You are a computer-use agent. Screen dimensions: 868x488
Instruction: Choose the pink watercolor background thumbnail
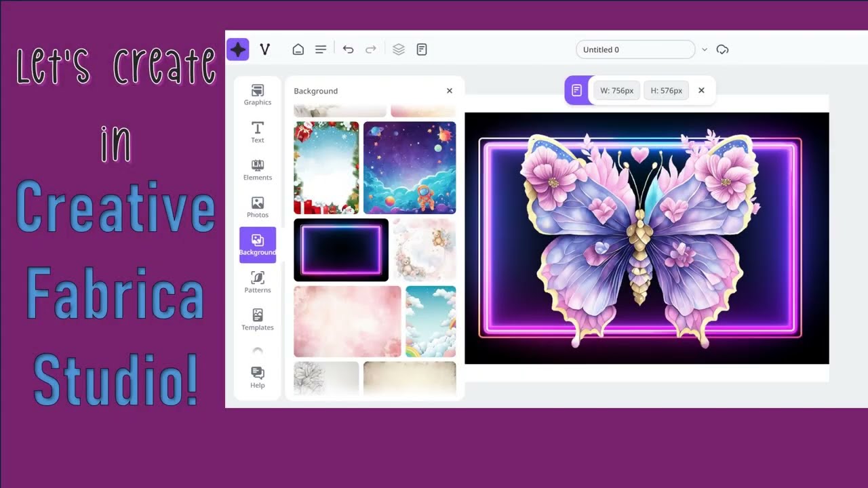(x=347, y=321)
